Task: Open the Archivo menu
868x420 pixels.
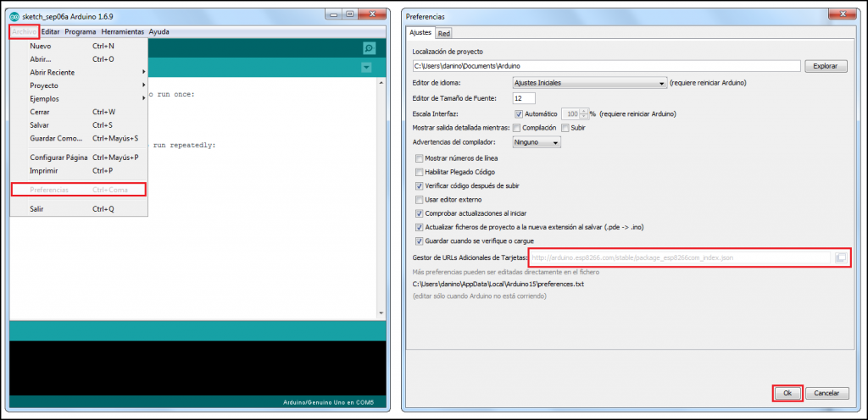Action: 25,32
